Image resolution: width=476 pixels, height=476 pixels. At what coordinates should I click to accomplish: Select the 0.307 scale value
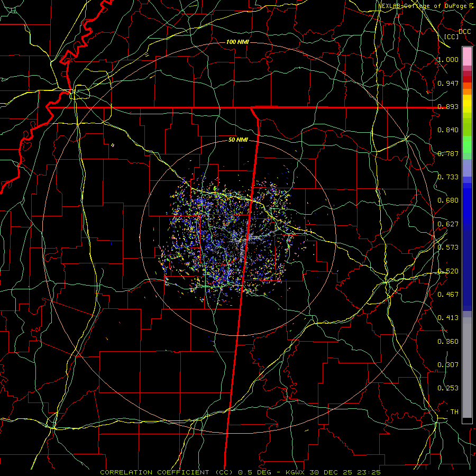[448, 365]
